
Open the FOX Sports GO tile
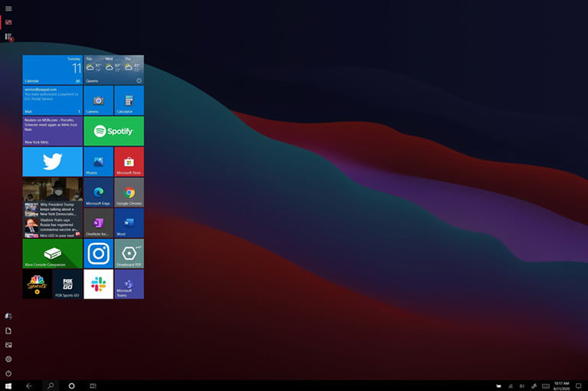[68, 284]
